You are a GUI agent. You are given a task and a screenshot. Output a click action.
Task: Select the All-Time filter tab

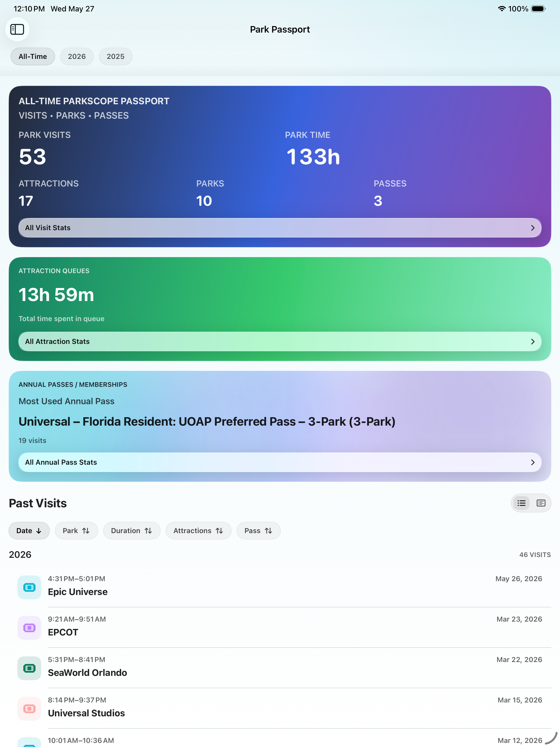pyautogui.click(x=33, y=56)
